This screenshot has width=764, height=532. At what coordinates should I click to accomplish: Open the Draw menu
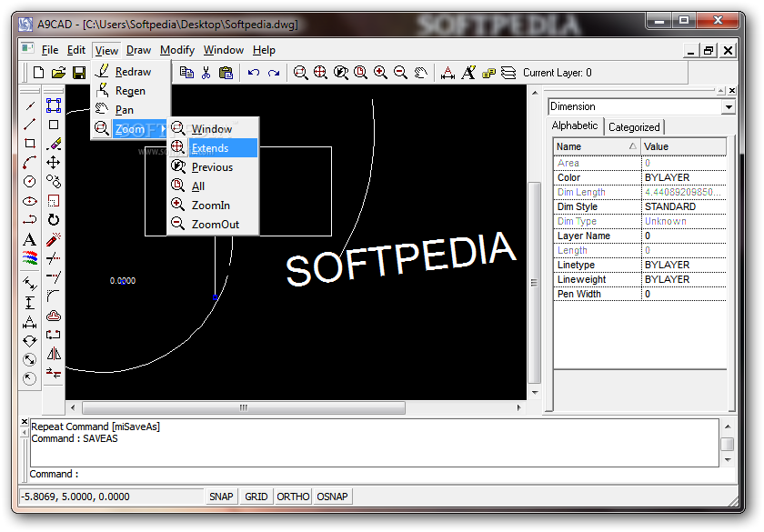click(139, 50)
